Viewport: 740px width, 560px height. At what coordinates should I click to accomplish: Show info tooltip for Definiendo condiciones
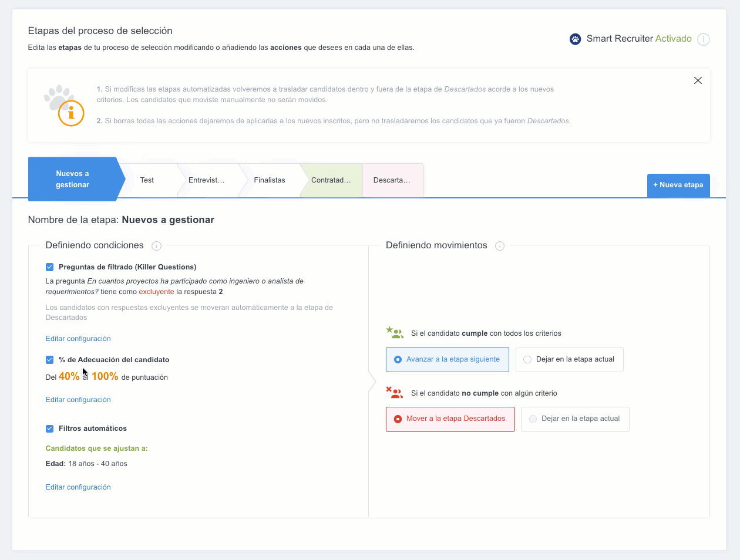pos(156,246)
